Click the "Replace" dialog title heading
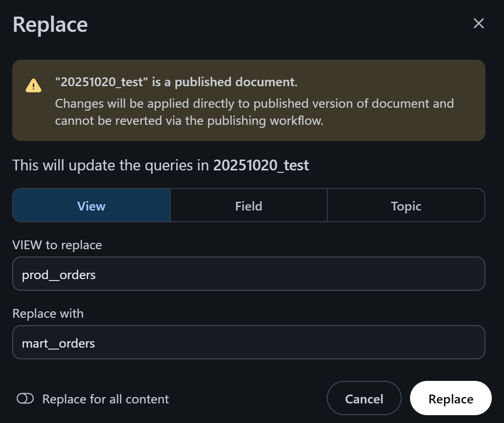The width and height of the screenshot is (504, 423). 50,24
